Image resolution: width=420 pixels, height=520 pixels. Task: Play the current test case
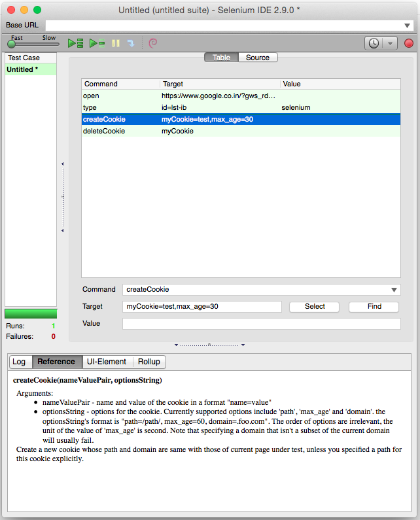click(x=97, y=43)
